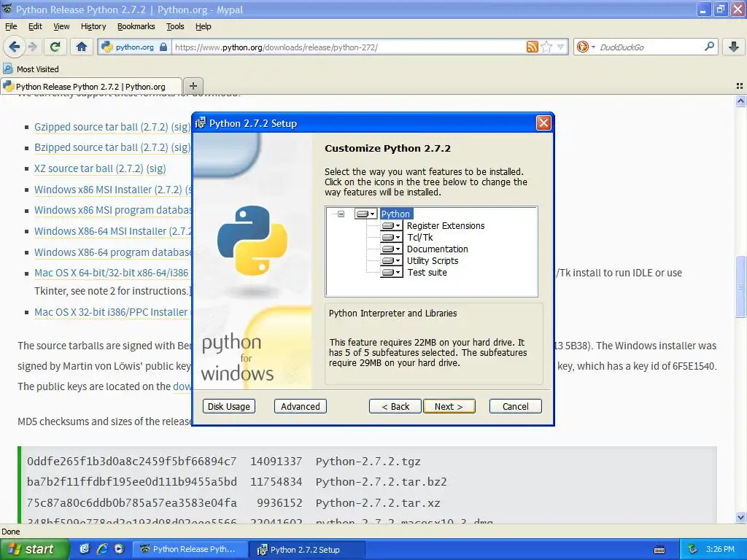
Task: Go to browser home page
Action: [82, 47]
